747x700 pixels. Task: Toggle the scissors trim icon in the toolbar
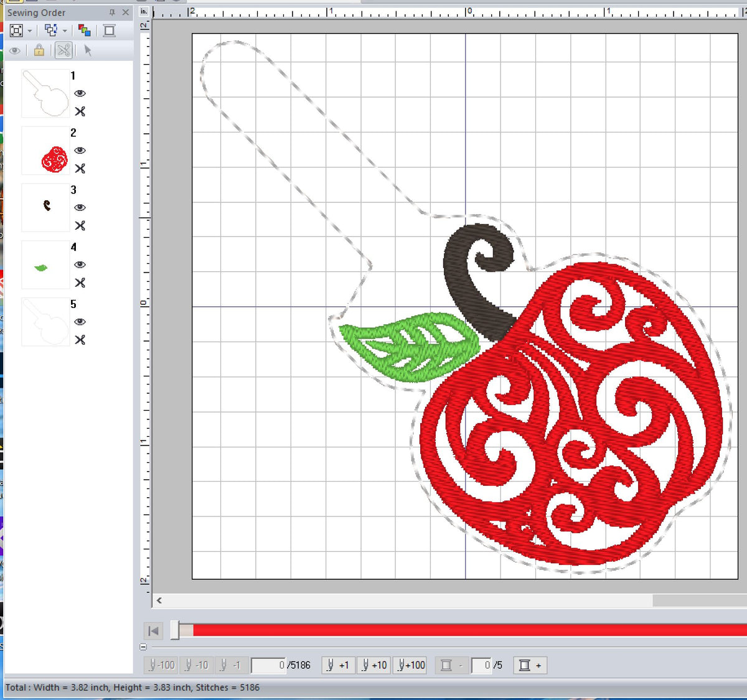point(63,50)
